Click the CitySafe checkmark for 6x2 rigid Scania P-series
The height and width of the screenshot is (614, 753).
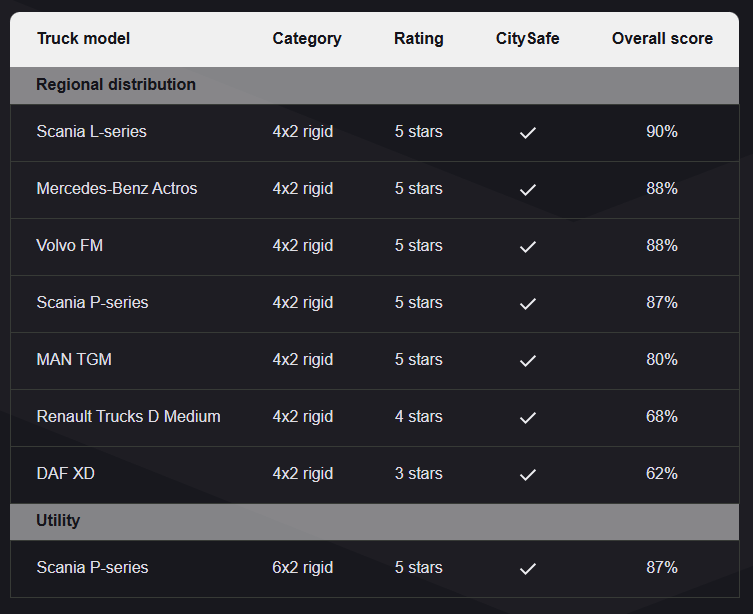[528, 568]
